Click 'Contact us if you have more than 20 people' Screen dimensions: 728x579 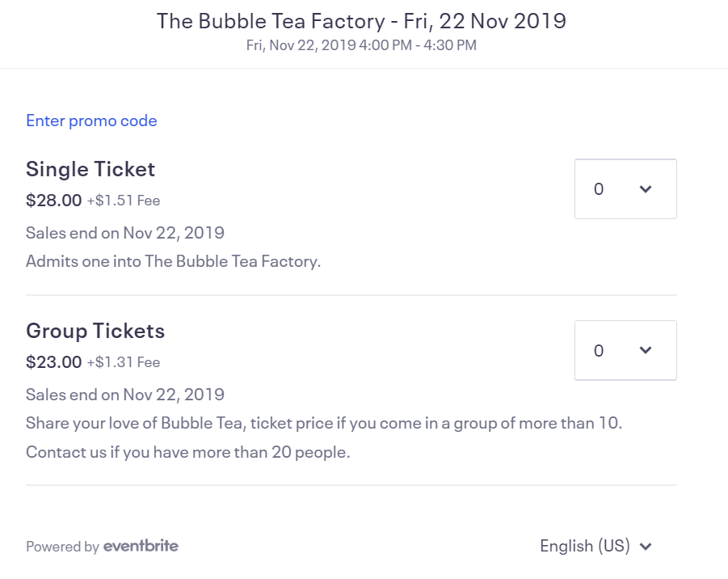pyautogui.click(x=187, y=452)
